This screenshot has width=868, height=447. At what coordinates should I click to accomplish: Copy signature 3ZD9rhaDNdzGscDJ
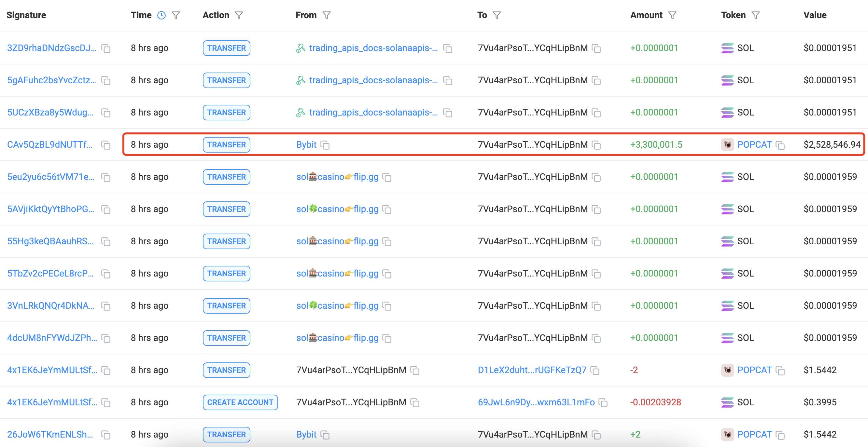106,48
